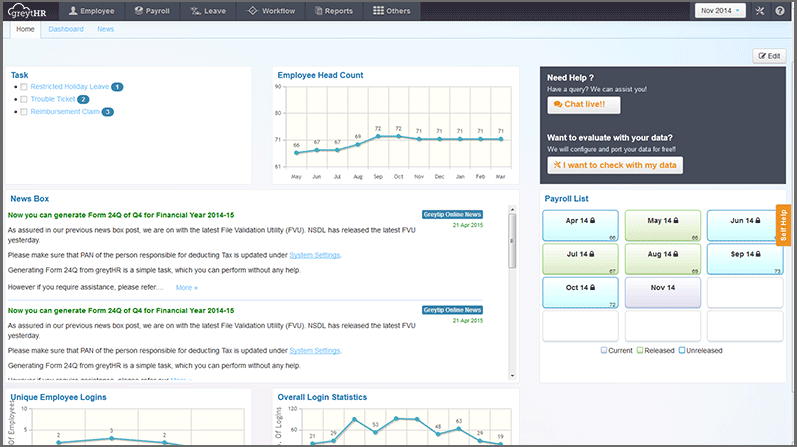Switch to the News tab
797x447 pixels.
point(106,29)
